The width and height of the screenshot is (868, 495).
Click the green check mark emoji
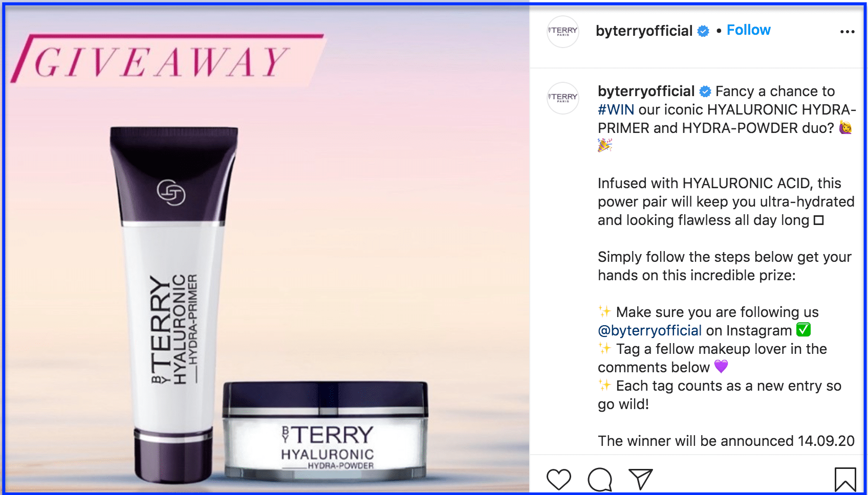804,330
